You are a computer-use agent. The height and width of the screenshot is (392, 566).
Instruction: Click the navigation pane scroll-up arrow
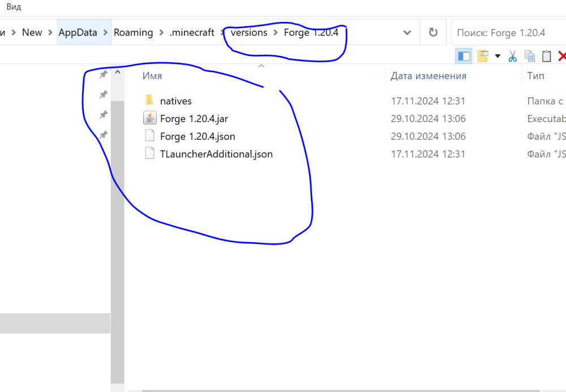tap(118, 72)
